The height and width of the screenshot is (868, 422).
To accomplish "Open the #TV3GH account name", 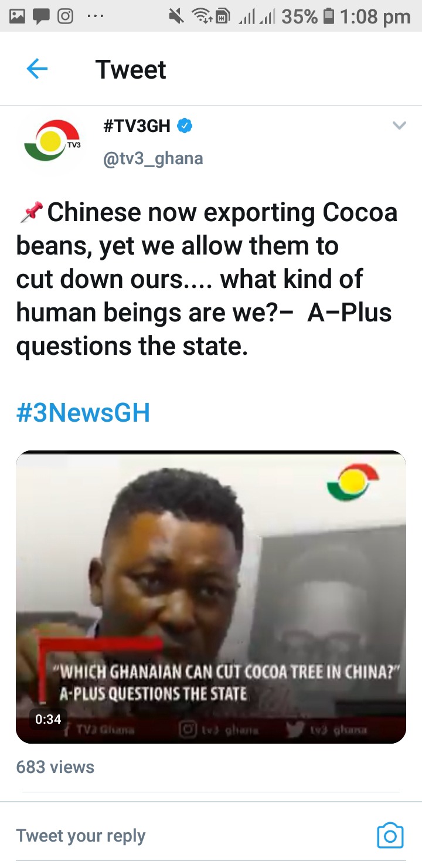I will [137, 126].
